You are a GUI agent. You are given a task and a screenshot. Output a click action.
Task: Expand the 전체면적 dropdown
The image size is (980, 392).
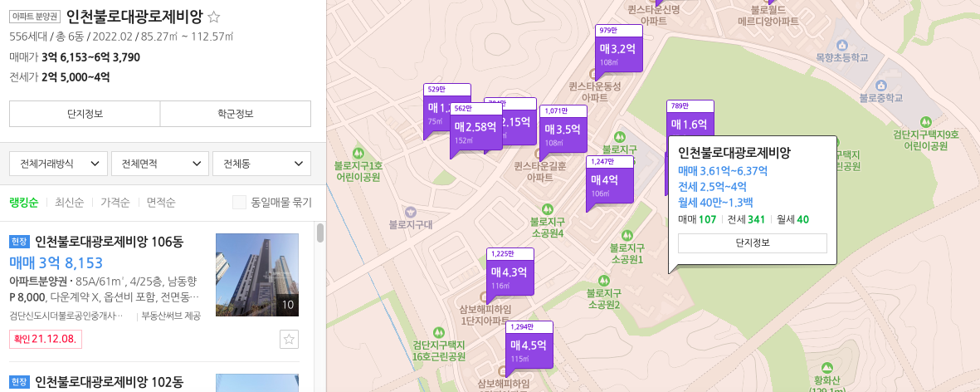point(160,164)
